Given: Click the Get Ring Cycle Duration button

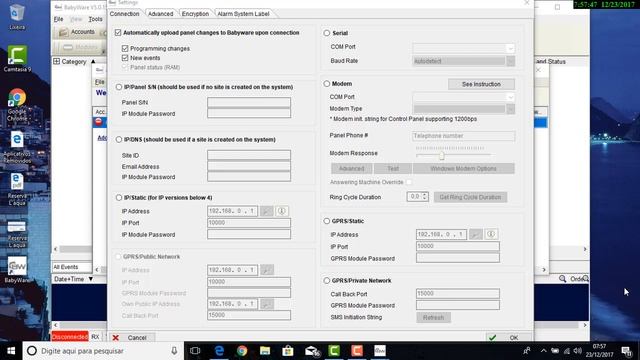Looking at the screenshot, I should 470,197.
